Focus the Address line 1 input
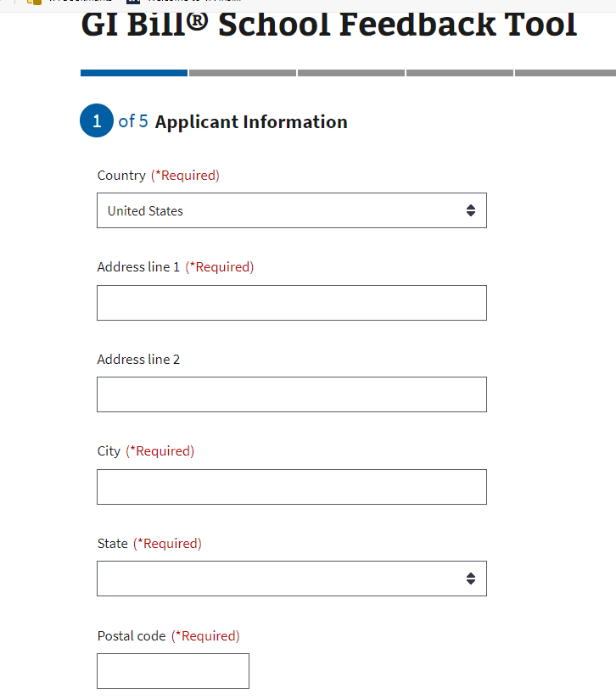The image size is (616, 699). coord(291,303)
